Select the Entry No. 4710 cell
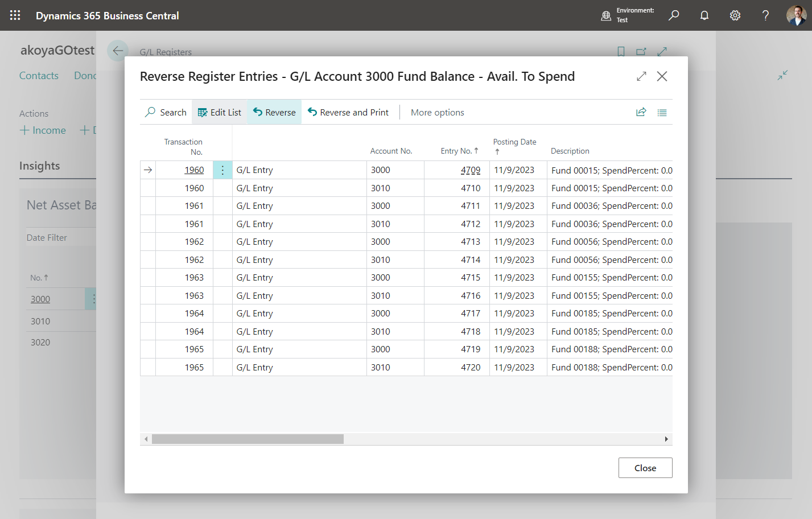Screen dimensions: 812x519 tap(457, 188)
